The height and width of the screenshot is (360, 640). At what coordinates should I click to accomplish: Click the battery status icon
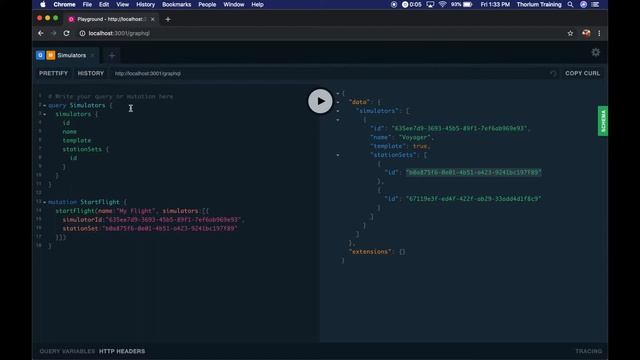coord(467,4)
